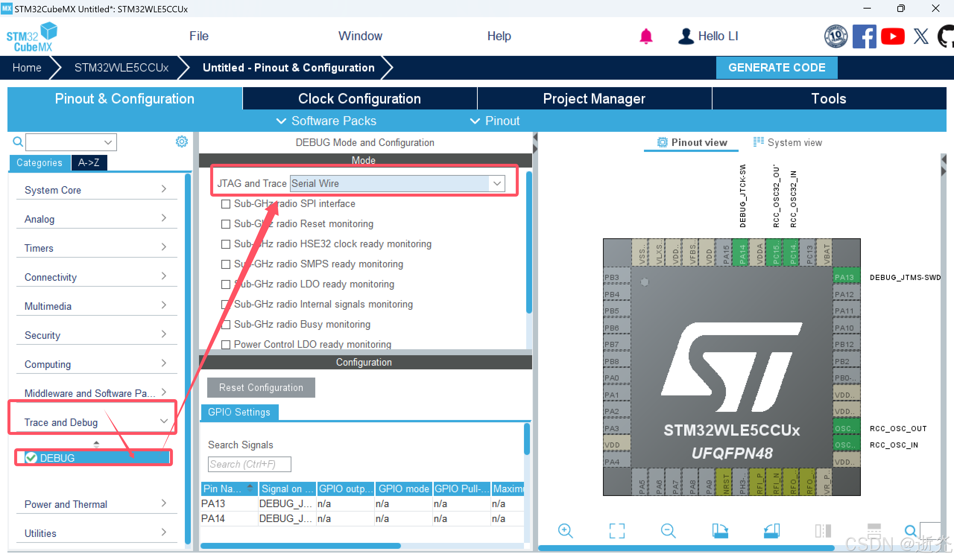954x560 pixels.
Task: Click the GENERATE CODE button
Action: pos(777,67)
